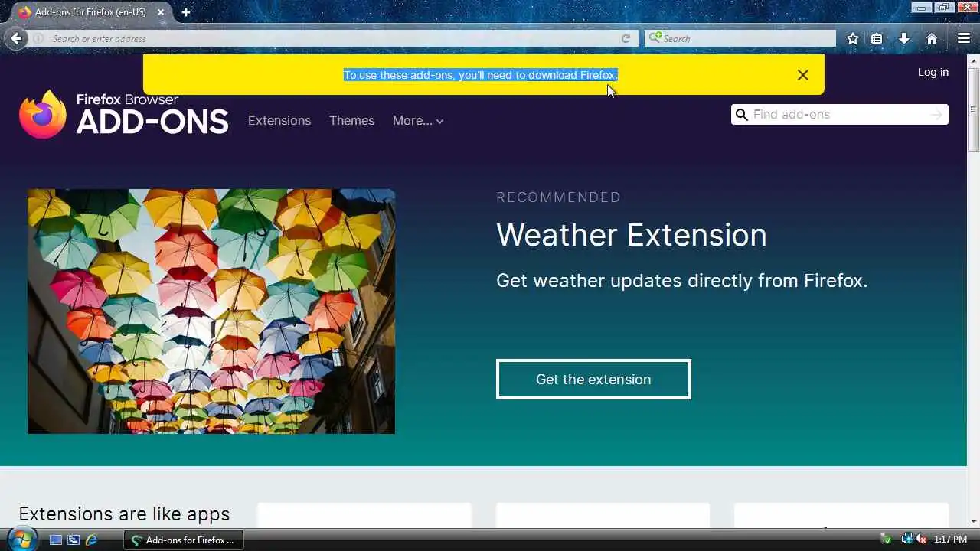Open the Extensions section
The image size is (980, 551).
[x=279, y=121]
